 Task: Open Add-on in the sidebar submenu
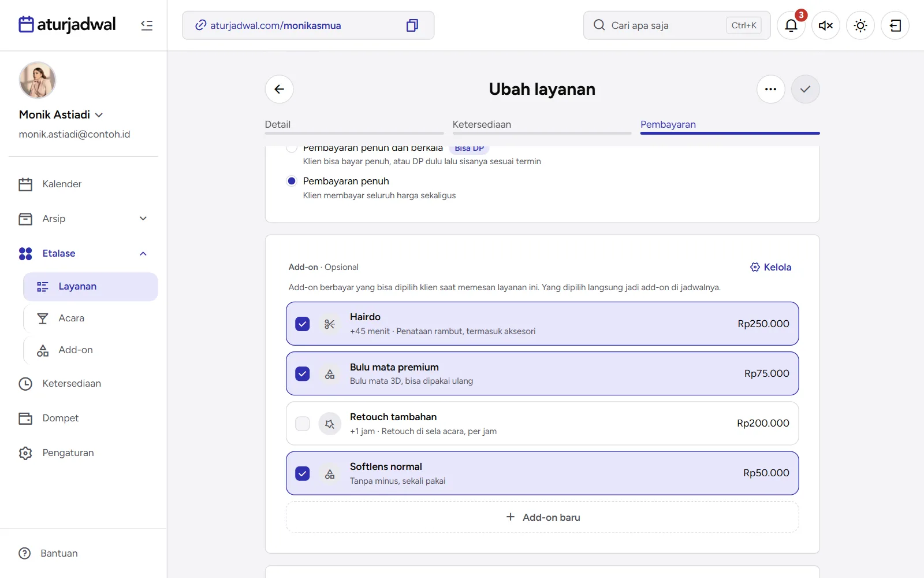[91, 350]
